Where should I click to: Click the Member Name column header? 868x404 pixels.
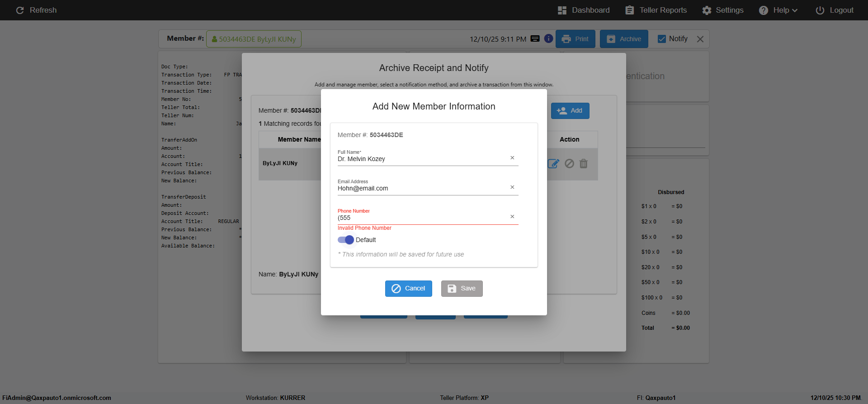pos(299,139)
